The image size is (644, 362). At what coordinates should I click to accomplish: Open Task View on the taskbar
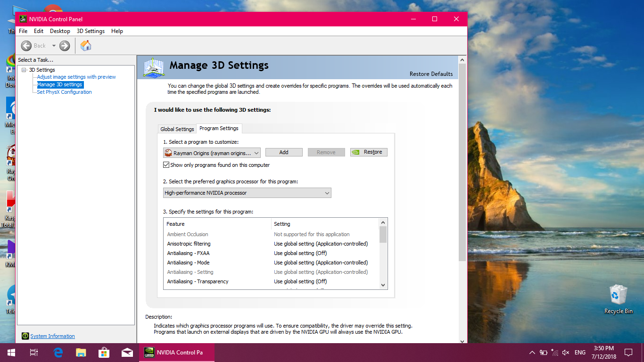coord(33,352)
